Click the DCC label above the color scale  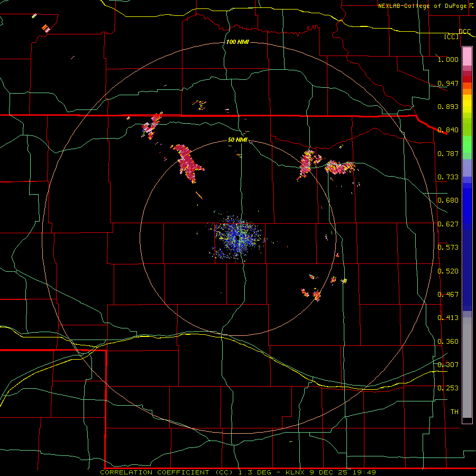464,32
